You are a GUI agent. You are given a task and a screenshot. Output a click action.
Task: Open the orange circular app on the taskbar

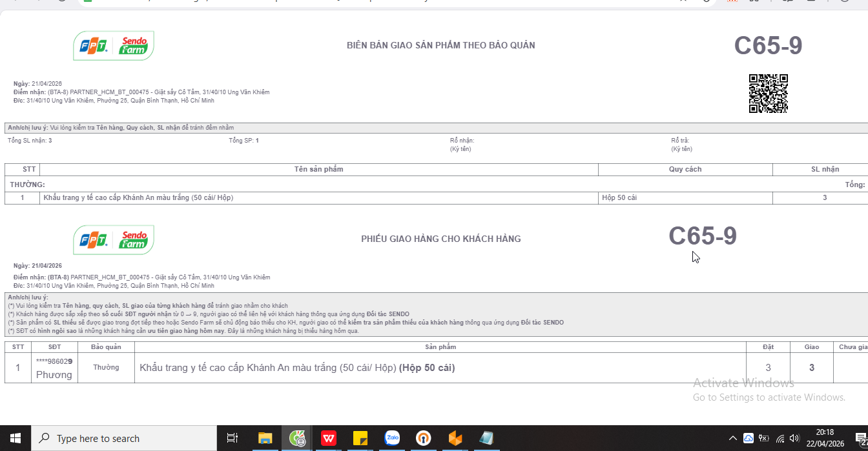pyautogui.click(x=424, y=439)
